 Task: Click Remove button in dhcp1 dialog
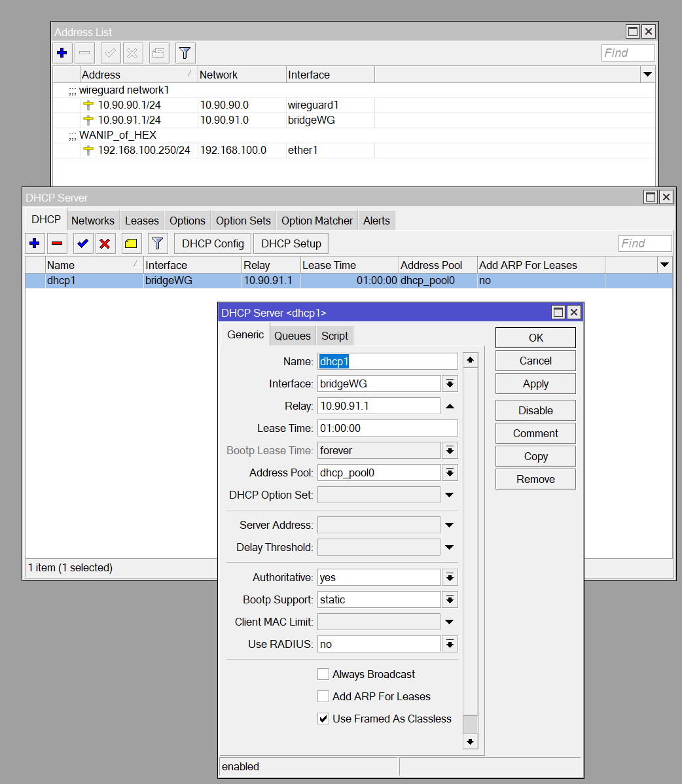[x=535, y=479]
